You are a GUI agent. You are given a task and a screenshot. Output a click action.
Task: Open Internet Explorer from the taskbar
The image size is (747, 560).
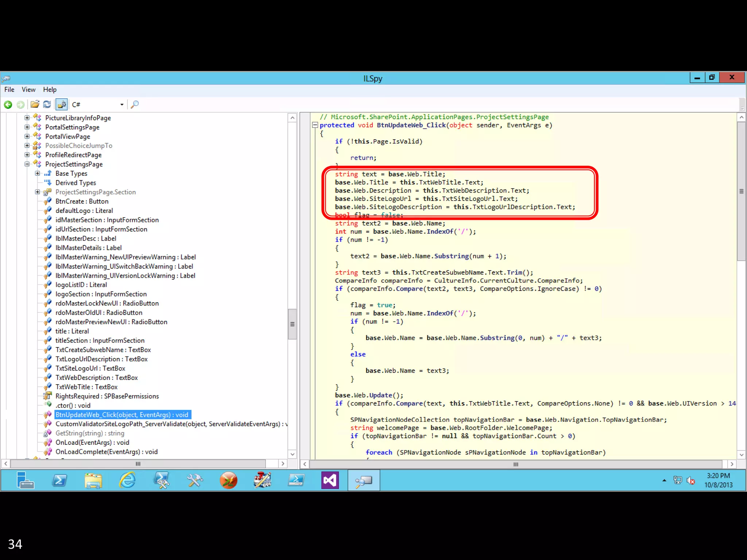127,480
